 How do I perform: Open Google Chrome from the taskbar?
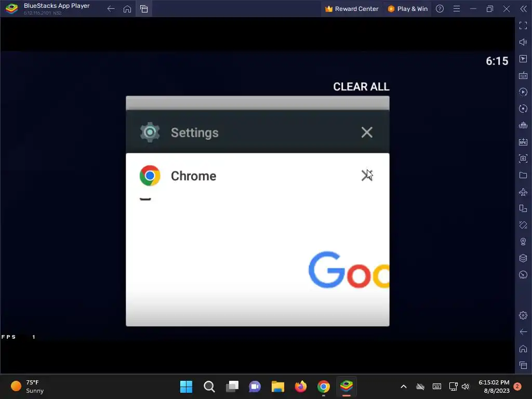coord(324,387)
